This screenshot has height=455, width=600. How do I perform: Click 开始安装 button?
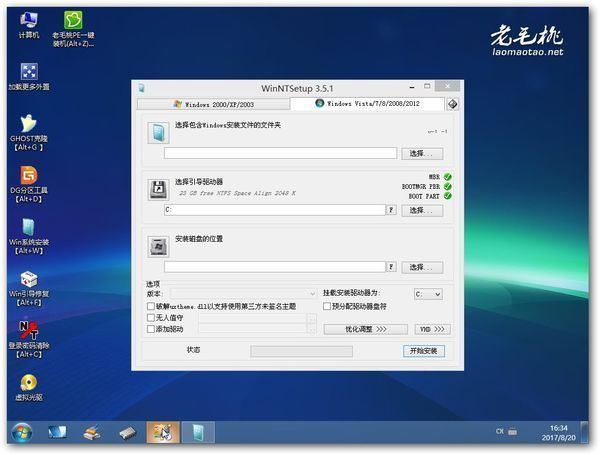coord(424,351)
